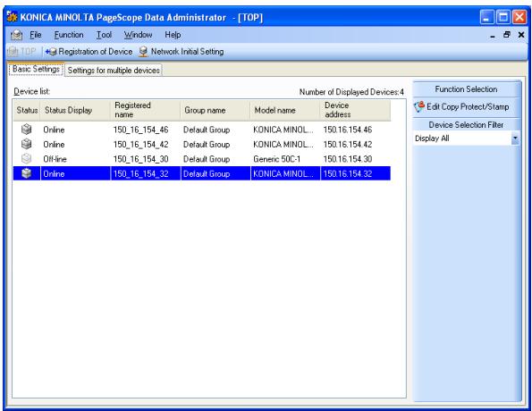
Task: Click the Network Initial Setting icon
Action: pos(144,52)
